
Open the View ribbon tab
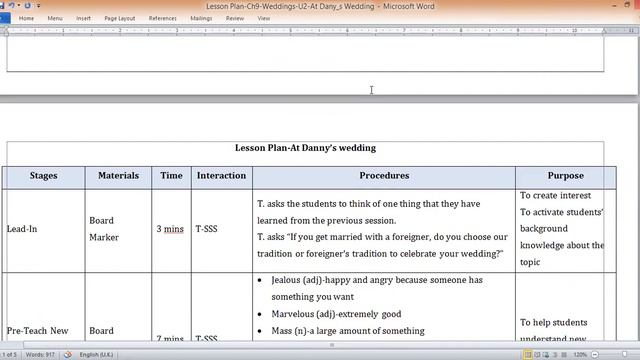tap(264, 18)
